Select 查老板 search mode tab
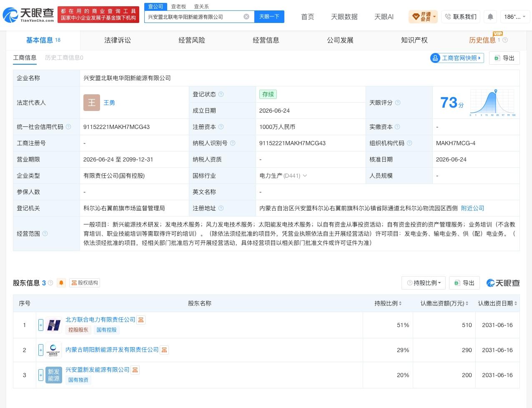 point(178,7)
